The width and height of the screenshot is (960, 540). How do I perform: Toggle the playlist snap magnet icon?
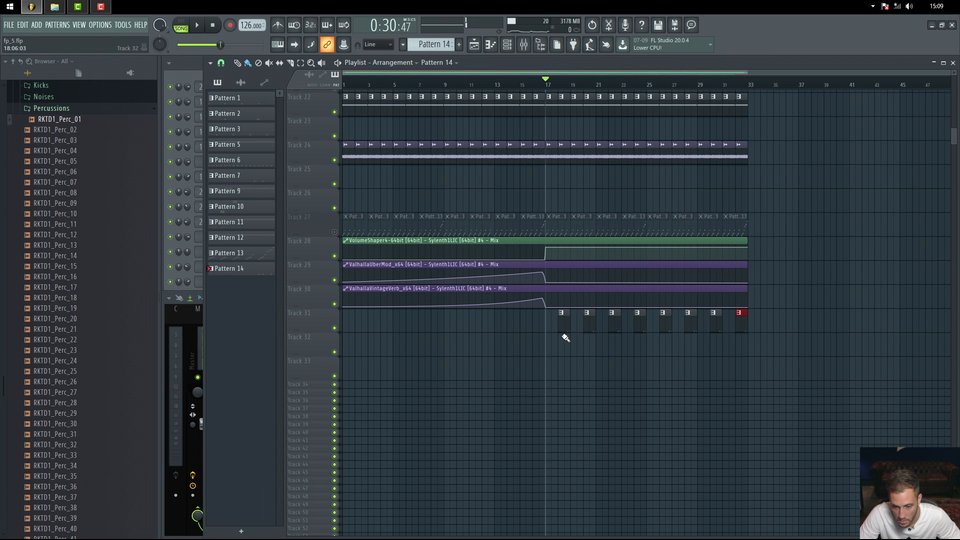click(221, 62)
